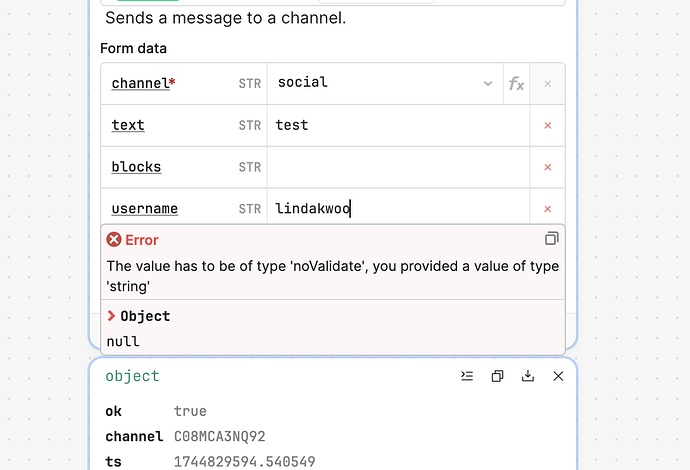Screen dimensions: 690x470
Task: Select the ok value true
Action: tap(190, 411)
